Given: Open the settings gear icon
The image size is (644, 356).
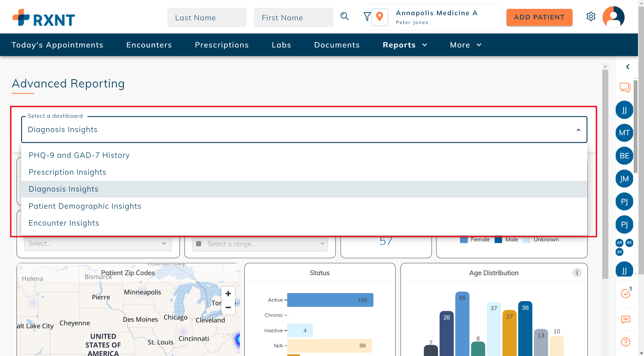Looking at the screenshot, I should point(591,17).
